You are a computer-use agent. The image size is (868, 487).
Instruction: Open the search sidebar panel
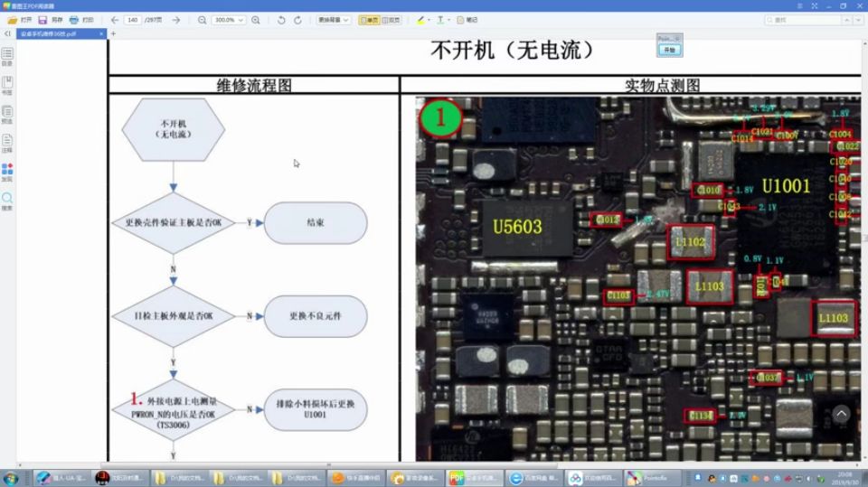[7, 201]
